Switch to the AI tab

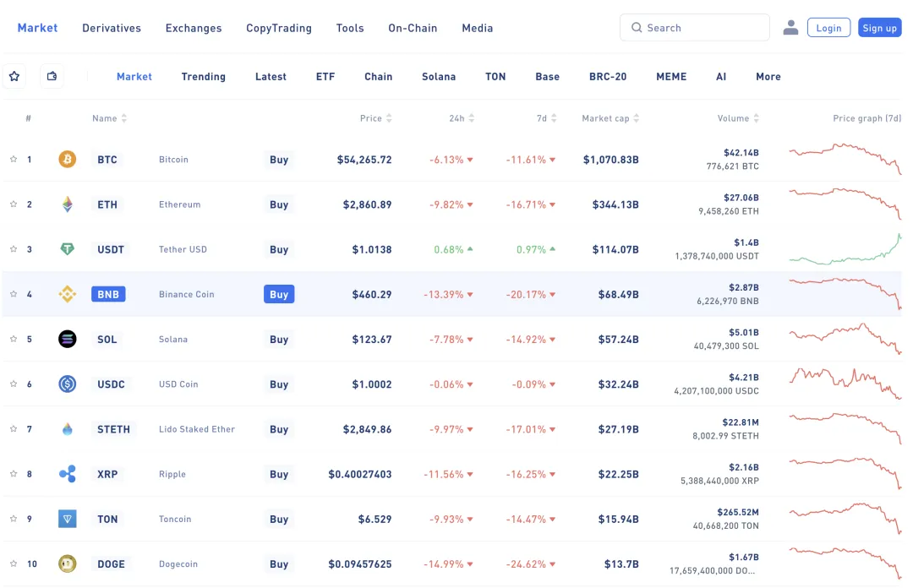point(721,76)
